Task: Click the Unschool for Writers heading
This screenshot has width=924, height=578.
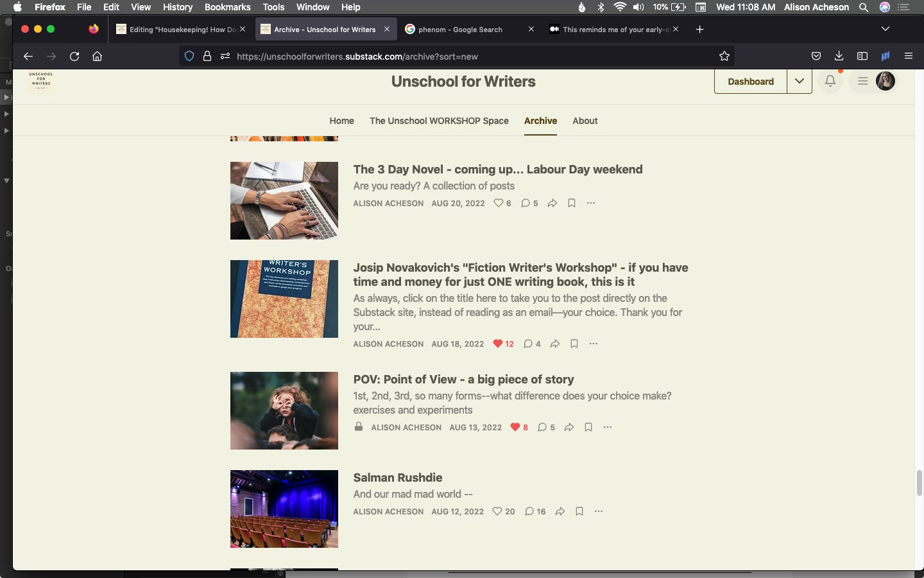Action: tap(463, 82)
